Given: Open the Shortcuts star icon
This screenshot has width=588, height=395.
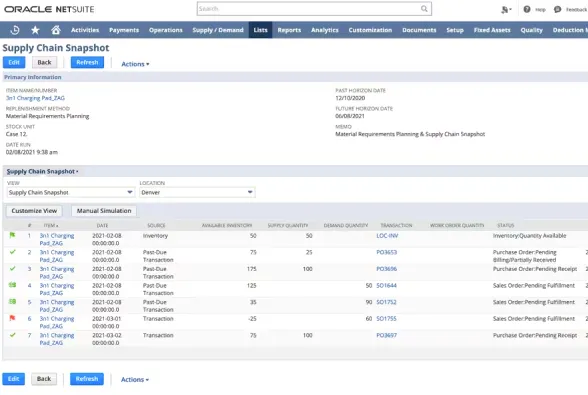Looking at the screenshot, I should (35, 30).
